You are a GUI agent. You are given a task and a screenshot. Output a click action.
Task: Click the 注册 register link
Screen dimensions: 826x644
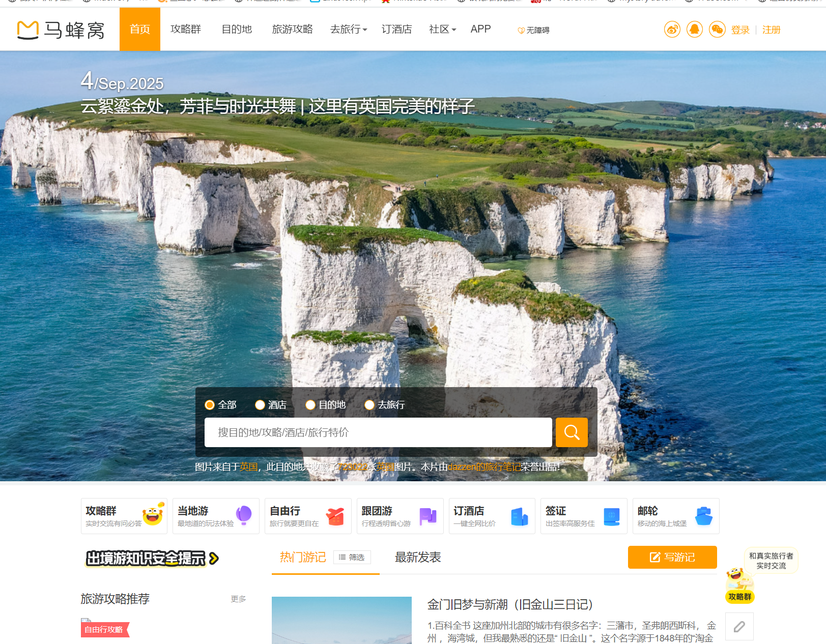771,30
